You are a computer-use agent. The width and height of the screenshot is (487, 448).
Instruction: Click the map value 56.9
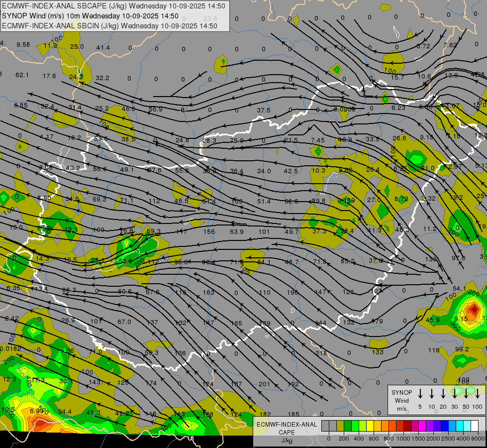156,109
